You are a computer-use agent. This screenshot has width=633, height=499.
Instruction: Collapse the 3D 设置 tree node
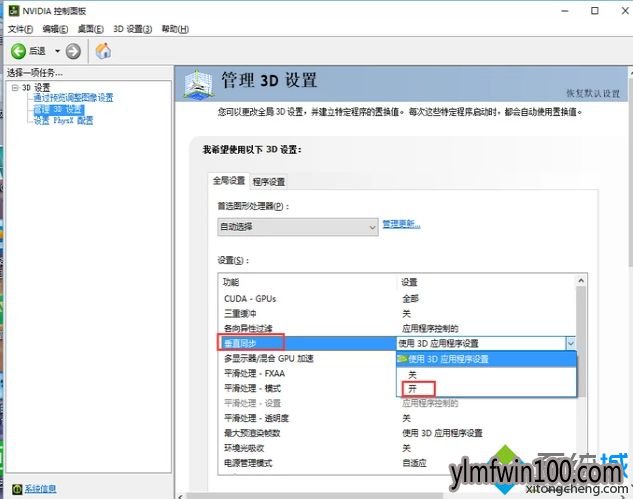[x=15, y=88]
